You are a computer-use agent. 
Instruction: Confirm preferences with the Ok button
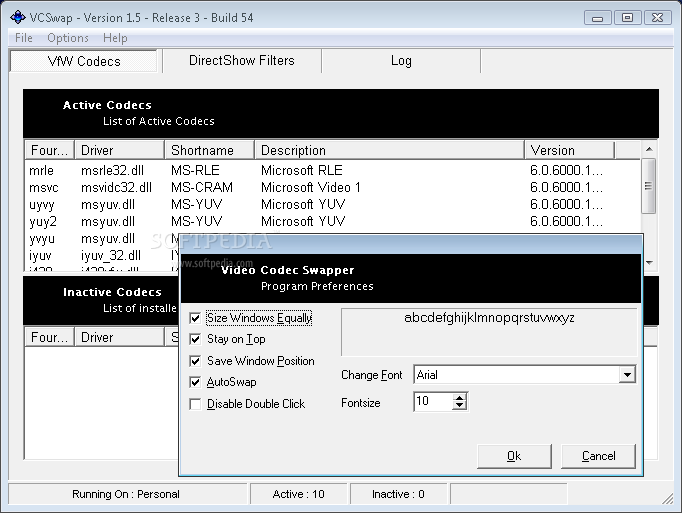coord(514,456)
